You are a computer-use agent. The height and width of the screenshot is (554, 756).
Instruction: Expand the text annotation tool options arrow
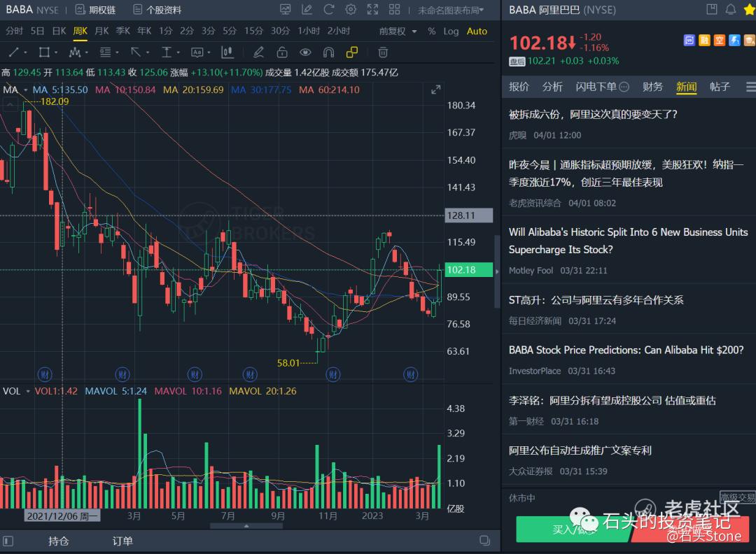point(209,52)
